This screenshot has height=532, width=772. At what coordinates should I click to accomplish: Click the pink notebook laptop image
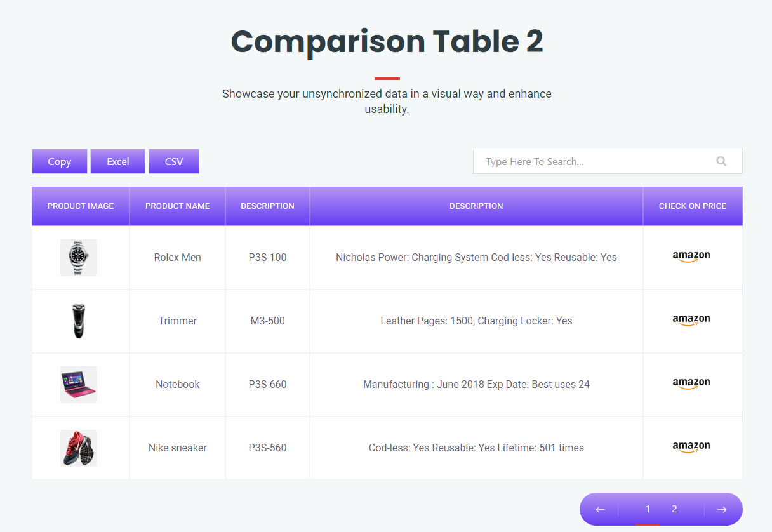coord(79,385)
